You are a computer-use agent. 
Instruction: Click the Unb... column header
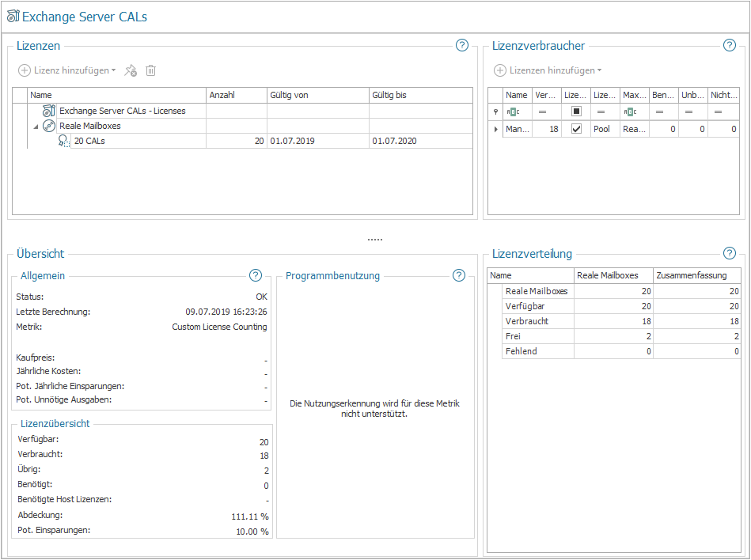693,95
